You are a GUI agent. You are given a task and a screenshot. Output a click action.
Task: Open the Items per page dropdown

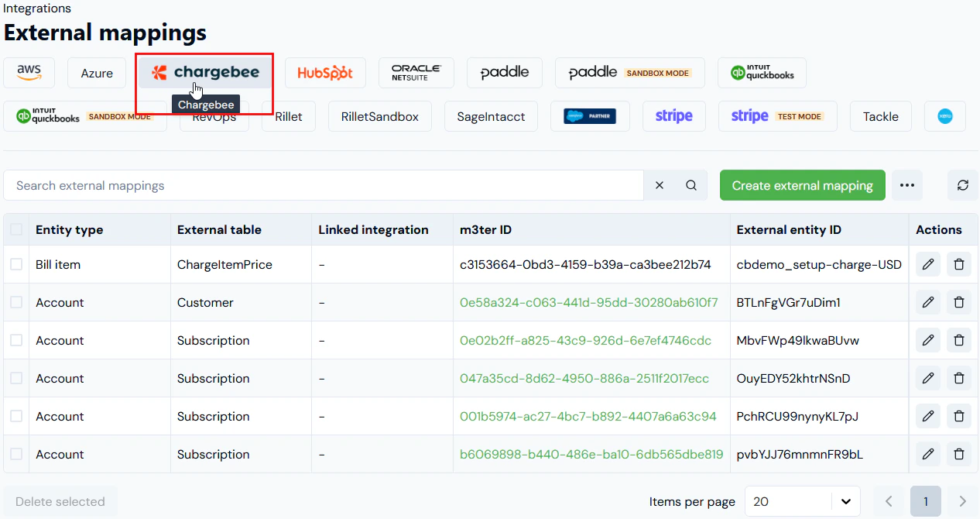click(x=803, y=501)
